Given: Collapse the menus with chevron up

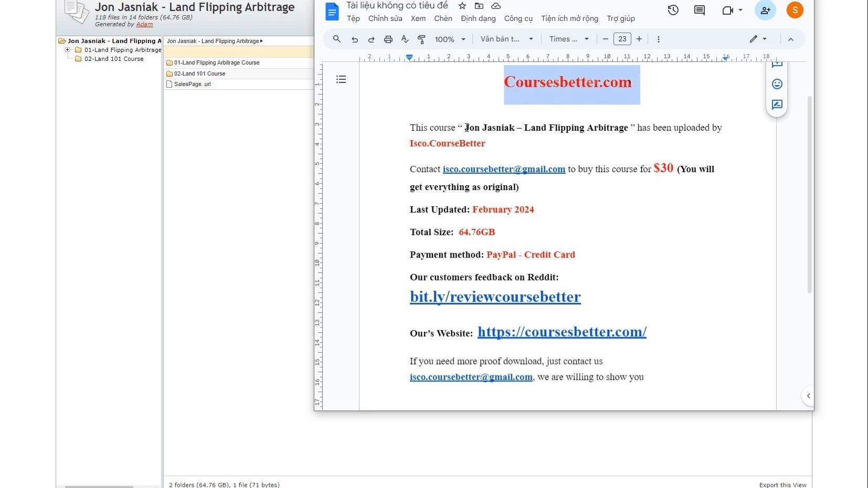Looking at the screenshot, I should click(x=791, y=39).
